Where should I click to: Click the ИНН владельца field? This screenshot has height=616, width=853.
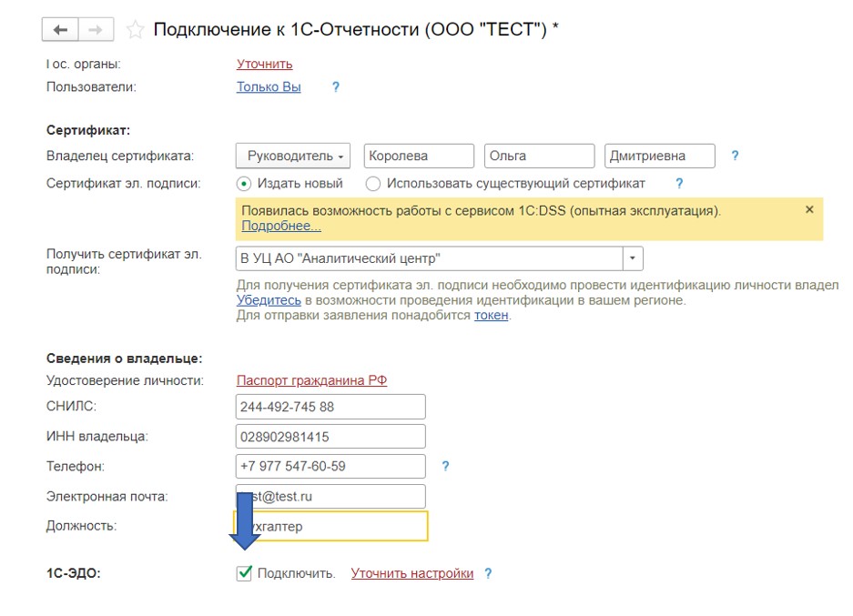point(330,437)
